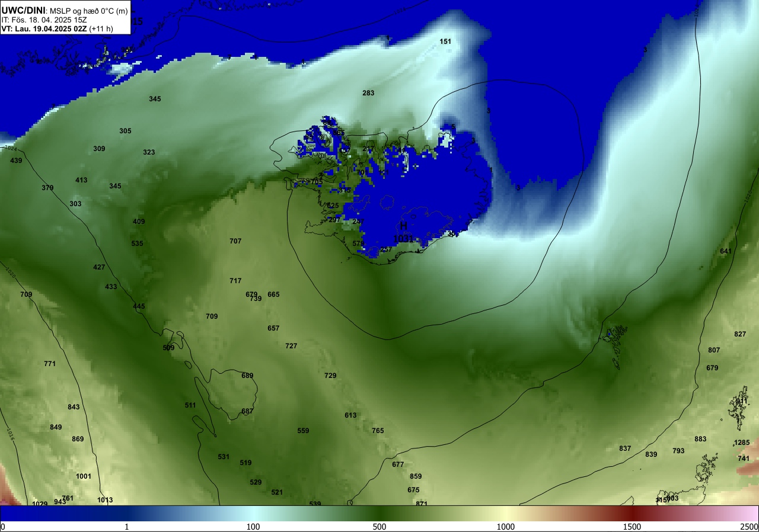
Task: Click the 807 height value
Action: 714,350
